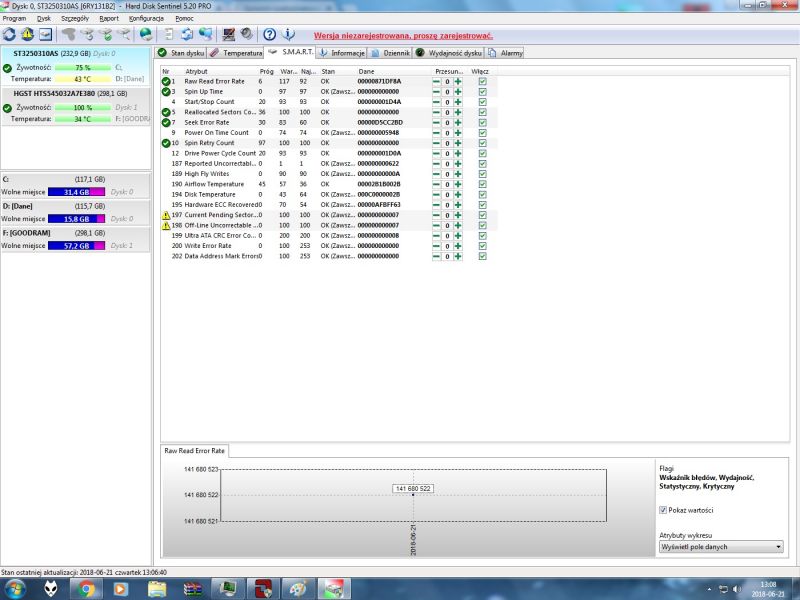Select the Off-Line Uncorrectable attribute row
The width and height of the screenshot is (800, 600).
click(329, 226)
